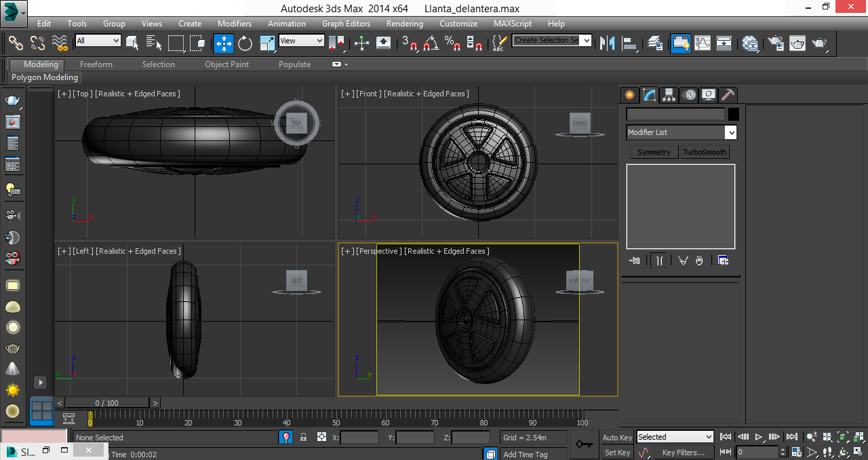The height and width of the screenshot is (460, 868).
Task: Click the black object color swatch
Action: pos(733,114)
